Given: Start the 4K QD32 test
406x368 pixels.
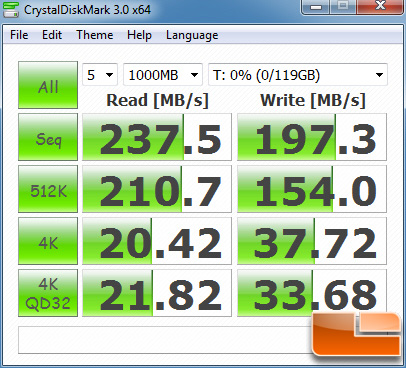Looking at the screenshot, I should point(48,293).
